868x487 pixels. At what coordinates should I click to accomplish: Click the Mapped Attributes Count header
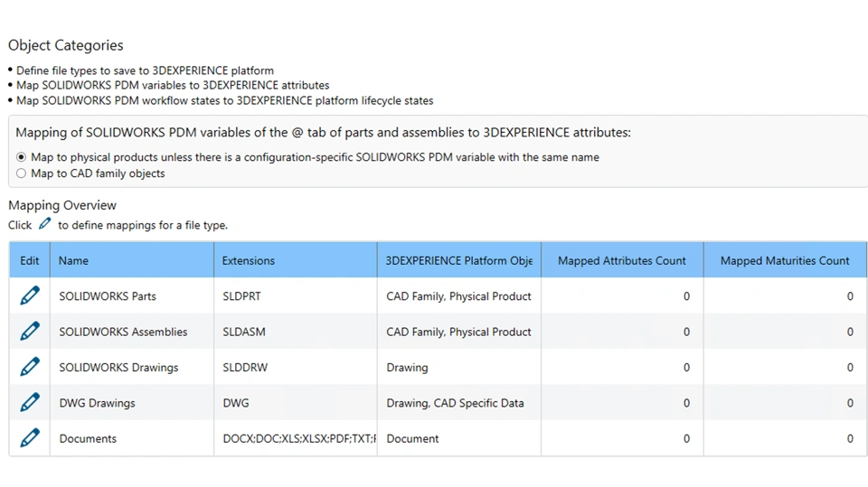pyautogui.click(x=622, y=260)
